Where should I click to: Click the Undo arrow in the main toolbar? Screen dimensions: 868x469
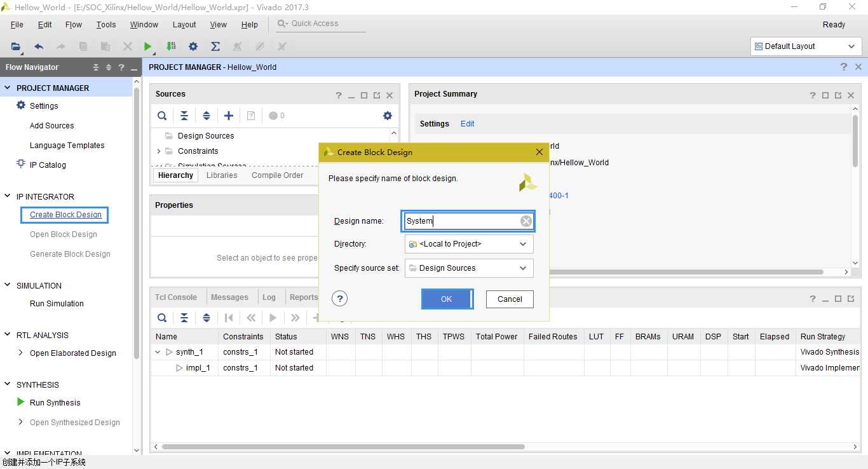[39, 46]
